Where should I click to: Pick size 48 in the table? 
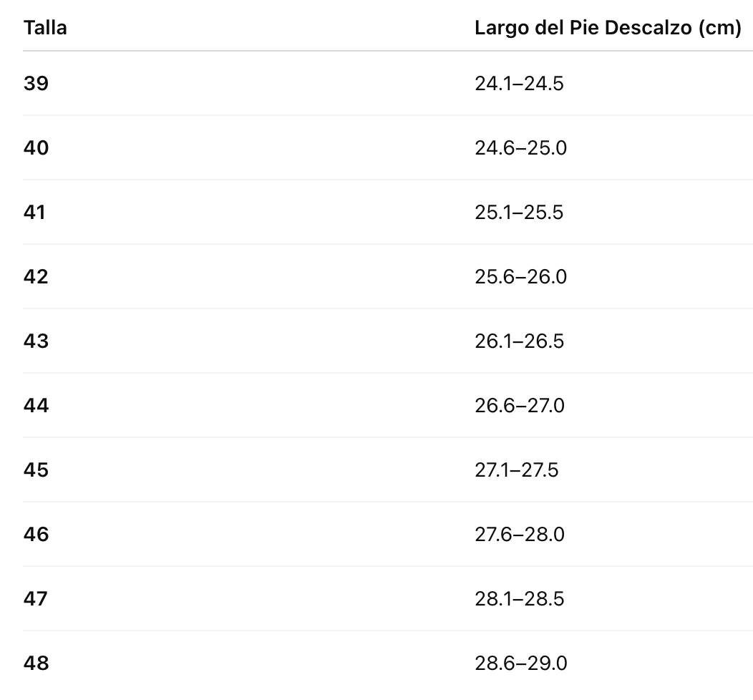(36, 663)
